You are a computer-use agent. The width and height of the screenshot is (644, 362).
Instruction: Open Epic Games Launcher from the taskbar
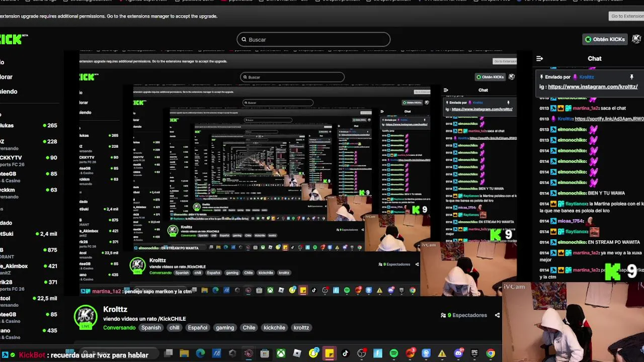(x=474, y=353)
